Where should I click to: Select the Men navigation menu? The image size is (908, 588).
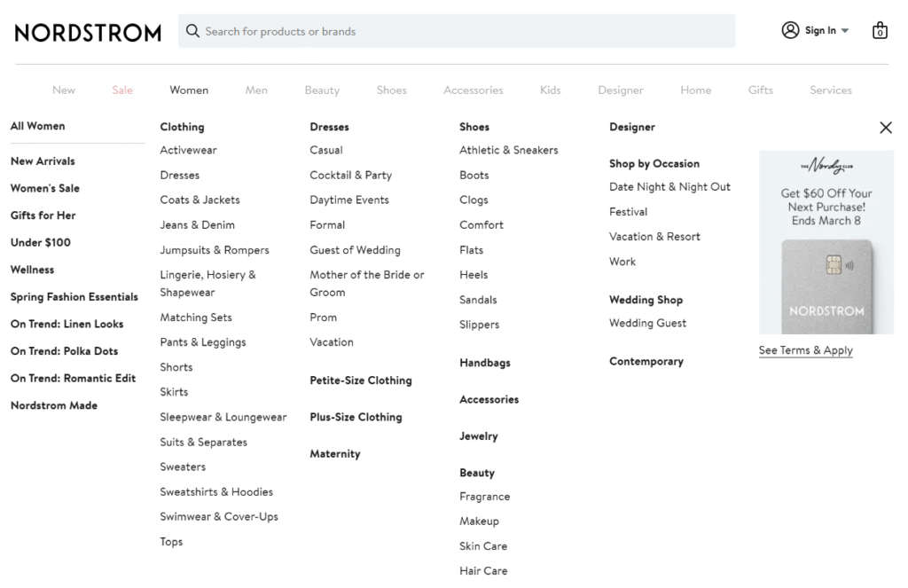point(256,90)
